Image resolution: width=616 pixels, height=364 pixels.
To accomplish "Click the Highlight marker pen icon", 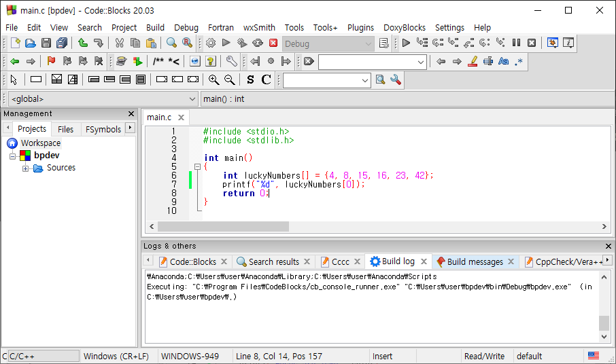I will [473, 61].
